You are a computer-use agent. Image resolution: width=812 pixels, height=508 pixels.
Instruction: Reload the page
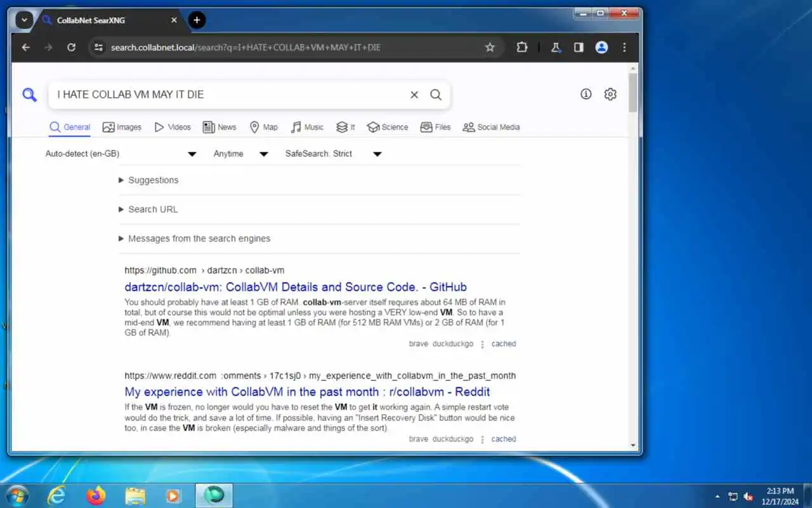click(71, 47)
